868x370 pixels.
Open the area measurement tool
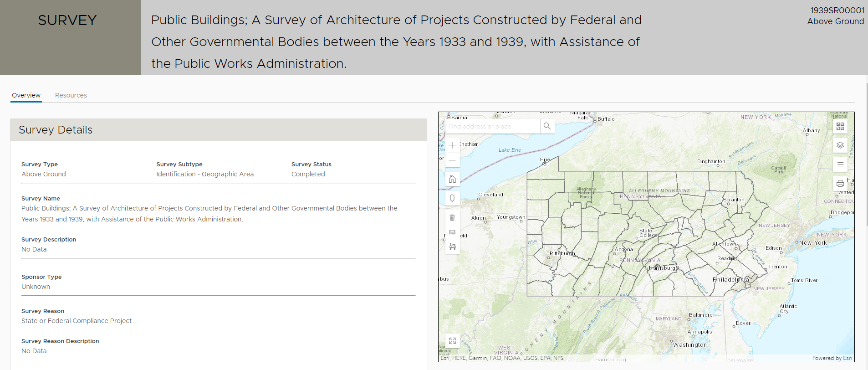(452, 247)
